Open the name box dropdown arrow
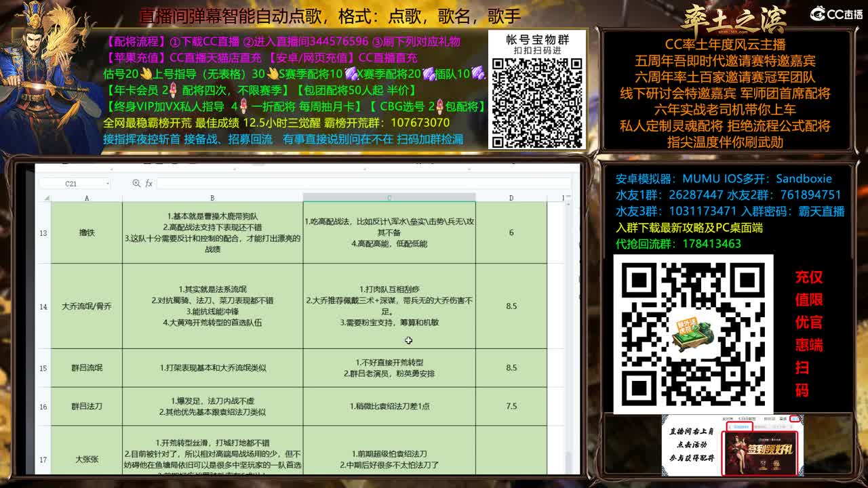This screenshot has height=488, width=868. click(107, 184)
